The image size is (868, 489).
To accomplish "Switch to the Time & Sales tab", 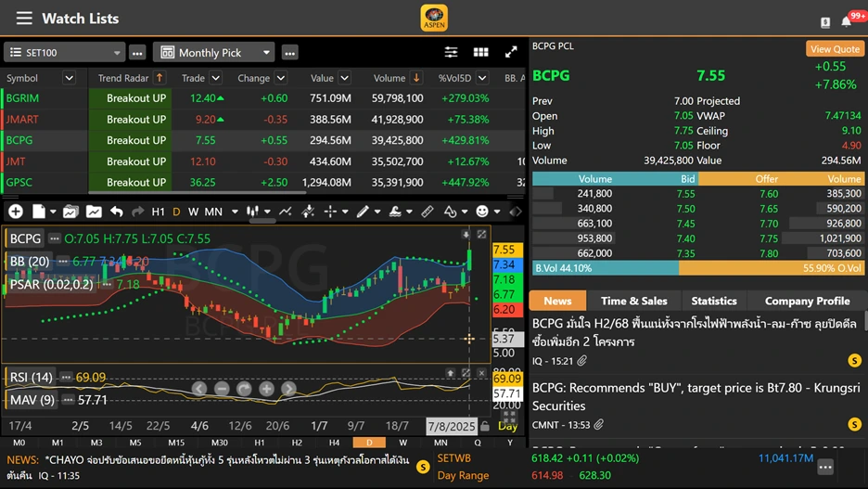I will pos(633,301).
